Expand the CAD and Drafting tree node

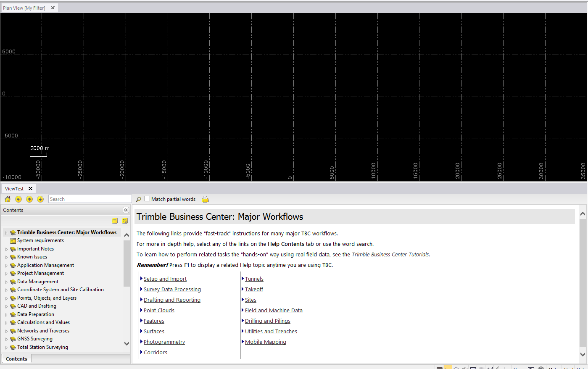pos(6,306)
